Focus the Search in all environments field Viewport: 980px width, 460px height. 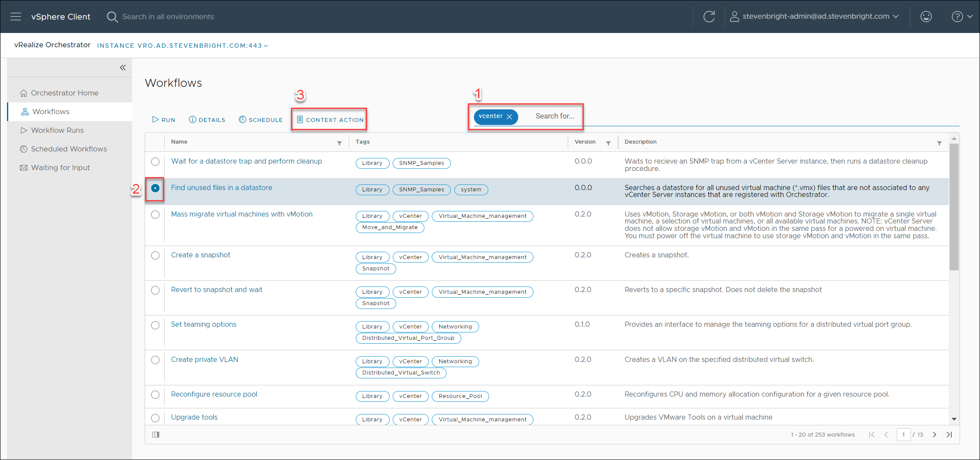coord(168,16)
